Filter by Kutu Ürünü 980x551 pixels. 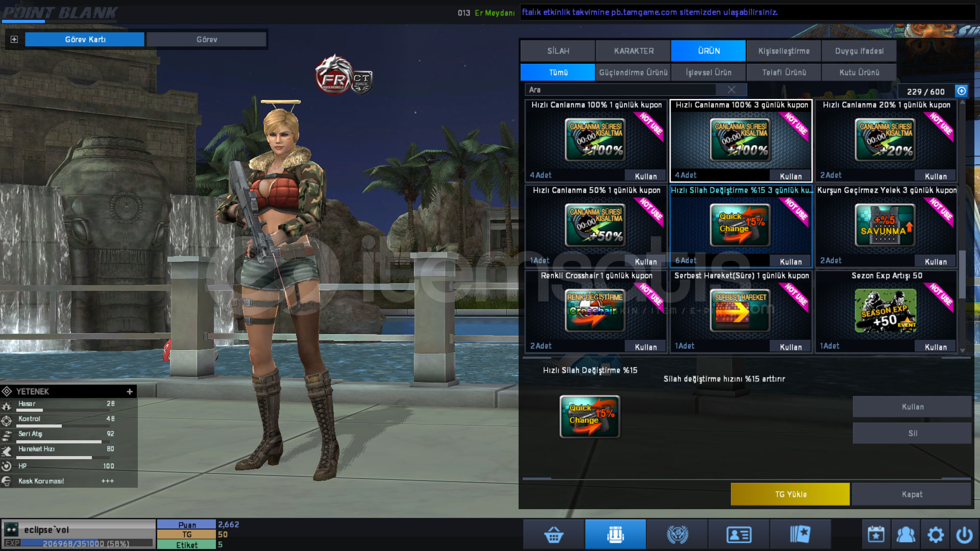pos(859,72)
